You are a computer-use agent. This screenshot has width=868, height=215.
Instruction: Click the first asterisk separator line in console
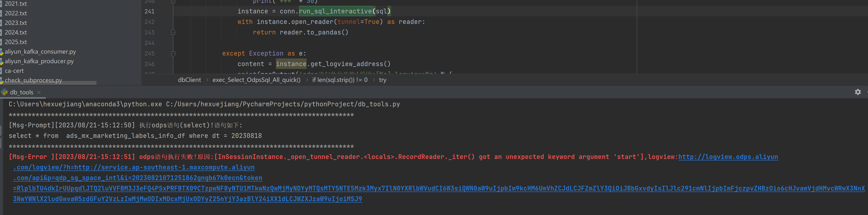(x=181, y=115)
